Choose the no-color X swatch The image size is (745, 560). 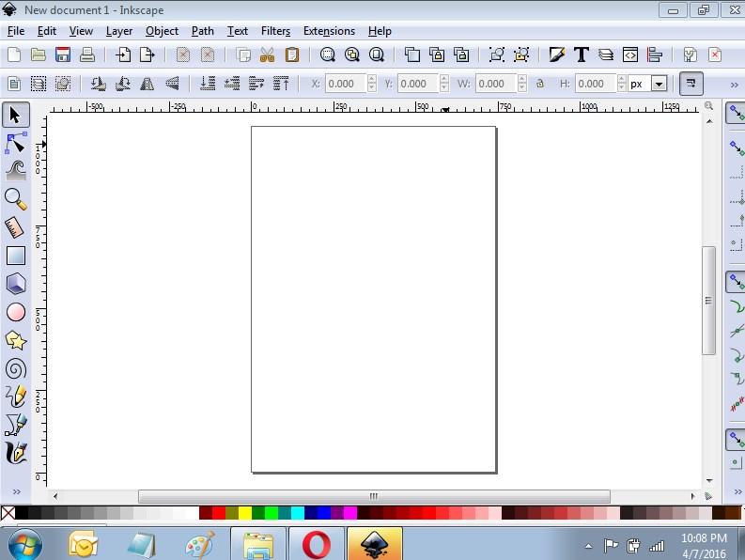[x=8, y=513]
